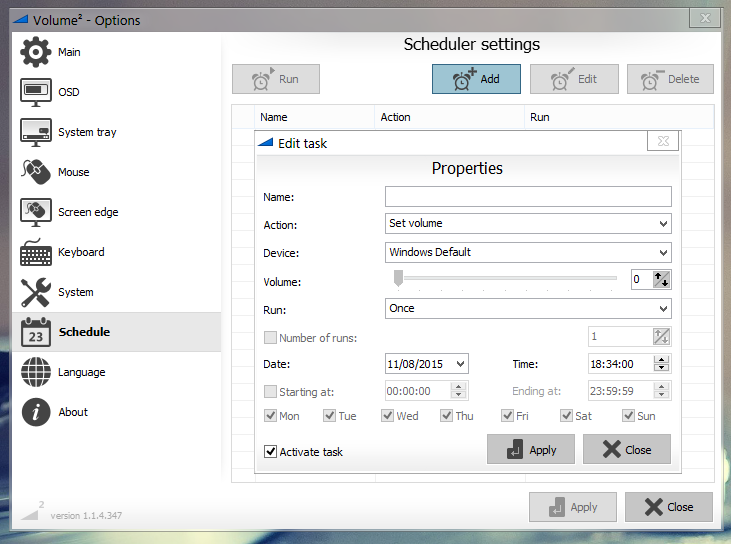This screenshot has width=731, height=544.
Task: Click the alarm clock pencil icon on Edit
Action: click(562, 79)
